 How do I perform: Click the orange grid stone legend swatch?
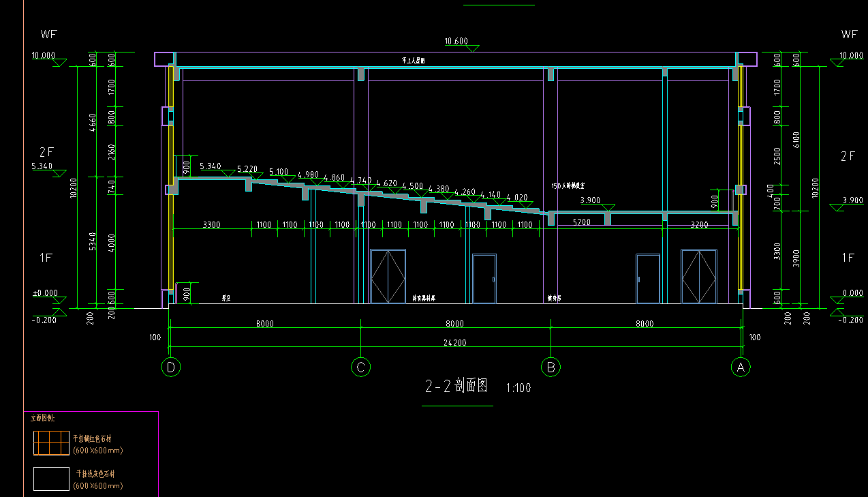point(52,443)
